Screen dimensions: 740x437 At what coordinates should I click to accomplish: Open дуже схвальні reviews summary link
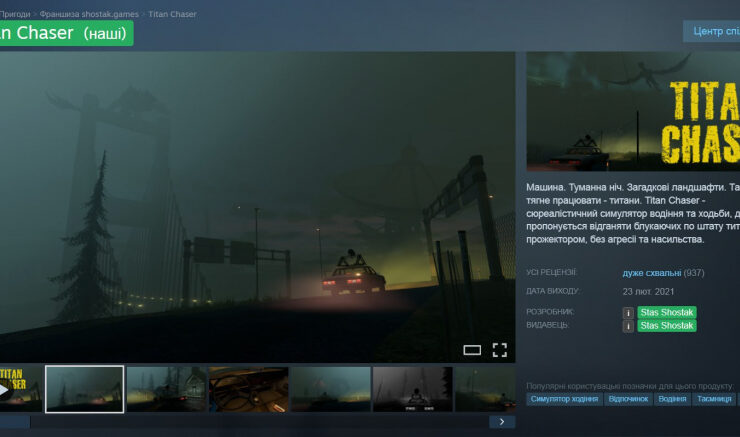point(651,273)
